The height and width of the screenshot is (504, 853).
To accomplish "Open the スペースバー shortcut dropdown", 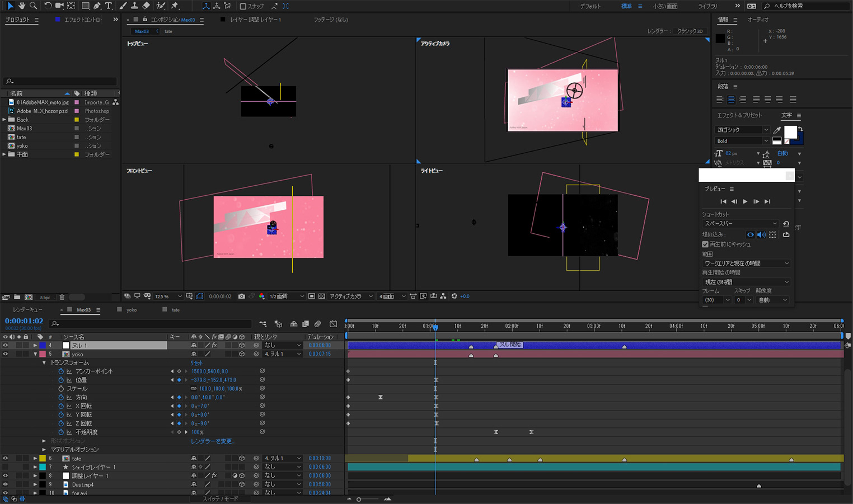I will click(x=740, y=223).
